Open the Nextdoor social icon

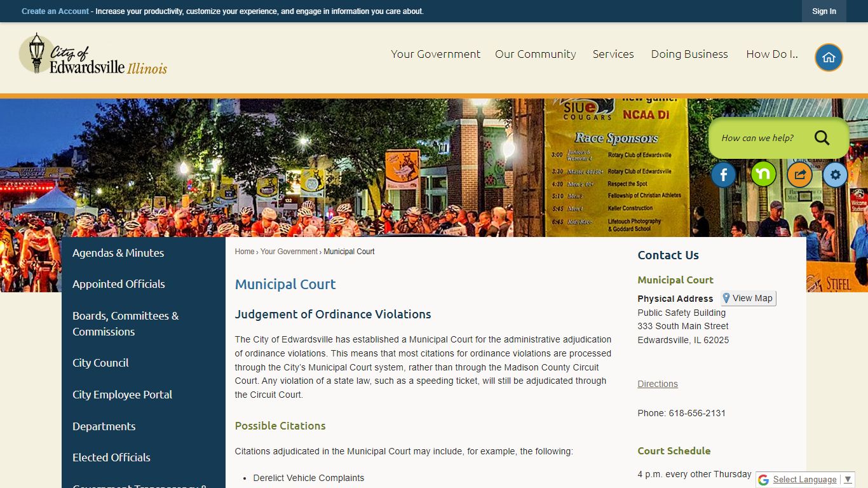(x=763, y=174)
